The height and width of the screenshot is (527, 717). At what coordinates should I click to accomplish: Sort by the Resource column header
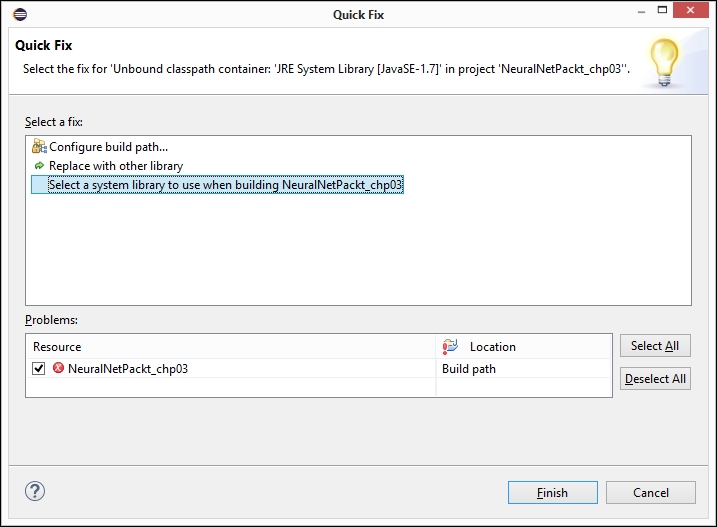[x=57, y=346]
